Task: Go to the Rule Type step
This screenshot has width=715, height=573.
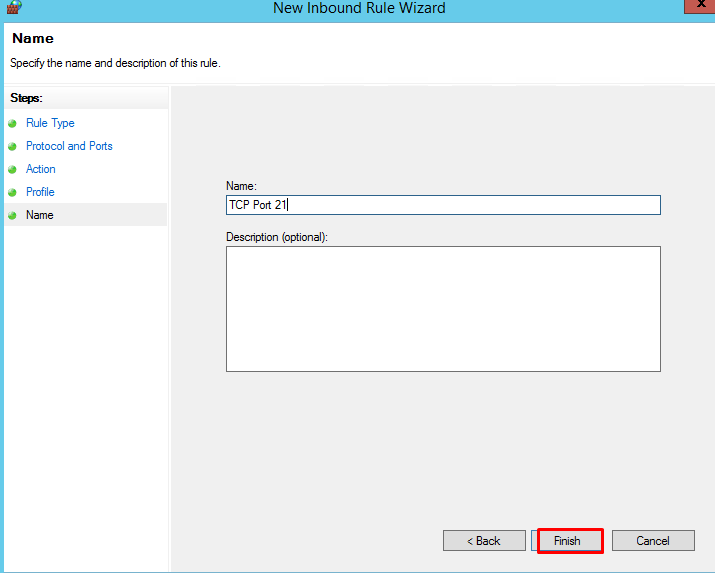Action: tap(50, 123)
